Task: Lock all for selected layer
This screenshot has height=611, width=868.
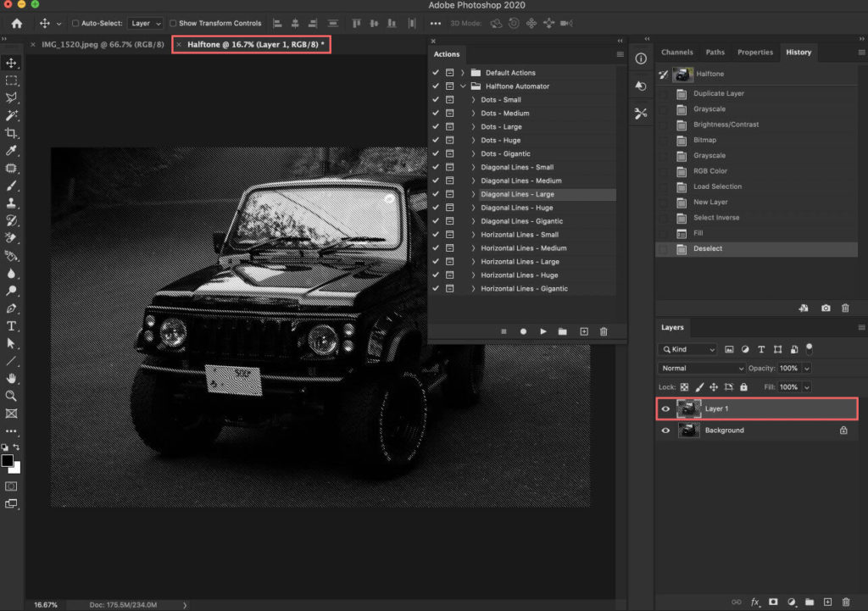Action: click(743, 387)
